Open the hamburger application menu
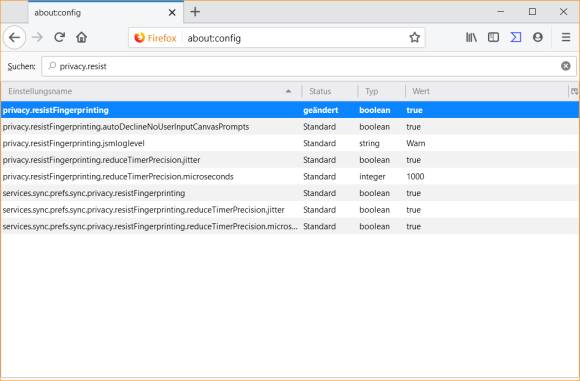Image resolution: width=580 pixels, height=381 pixels. pos(566,37)
